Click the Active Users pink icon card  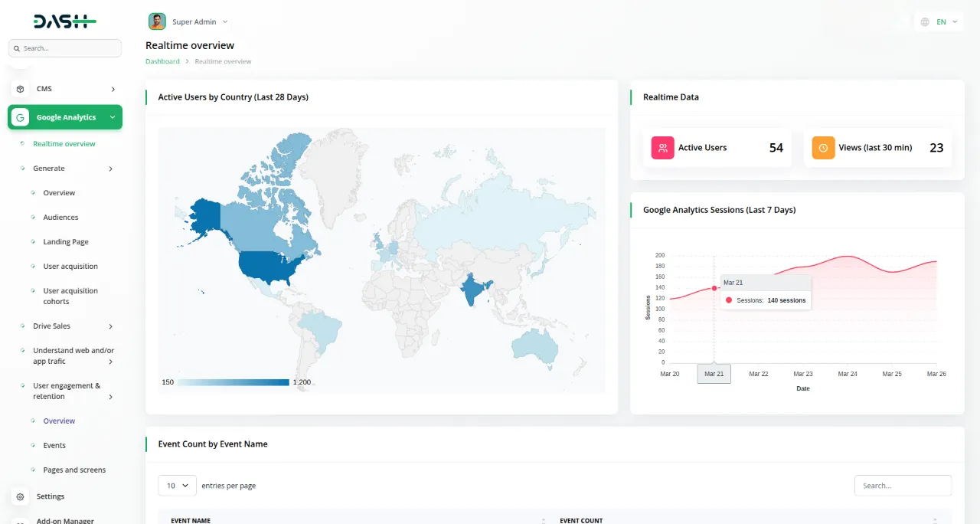click(x=663, y=147)
